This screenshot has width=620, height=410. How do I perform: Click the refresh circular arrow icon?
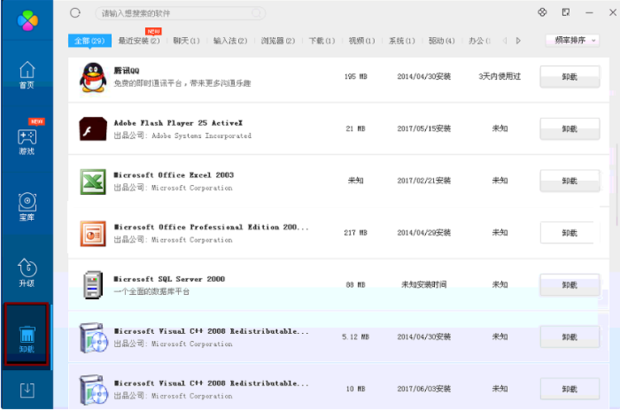(x=75, y=13)
